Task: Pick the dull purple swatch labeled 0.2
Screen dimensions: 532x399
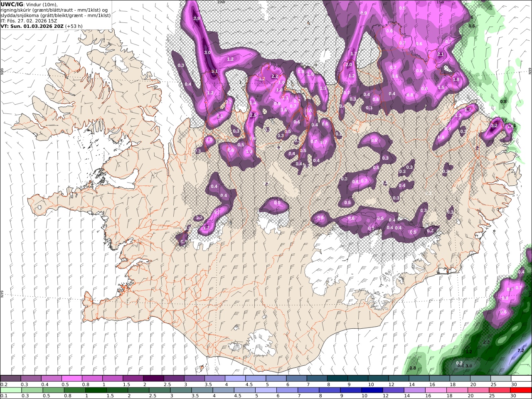Action: coord(11,379)
